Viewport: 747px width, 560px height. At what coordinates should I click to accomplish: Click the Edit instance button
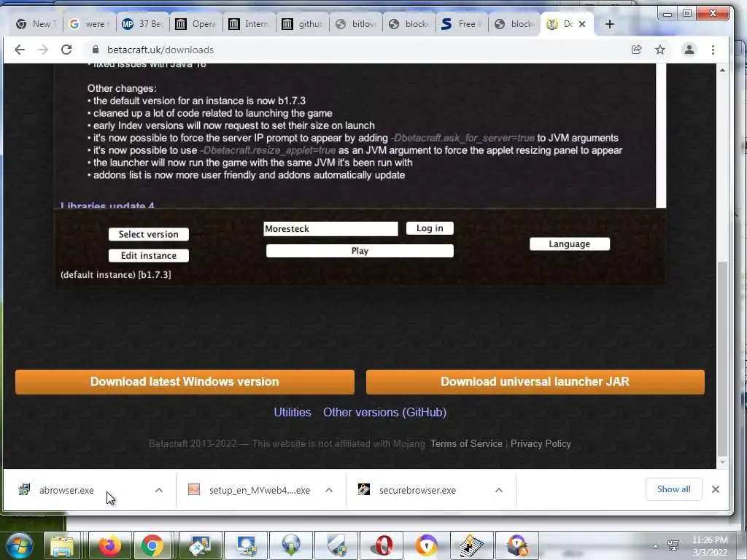(149, 256)
